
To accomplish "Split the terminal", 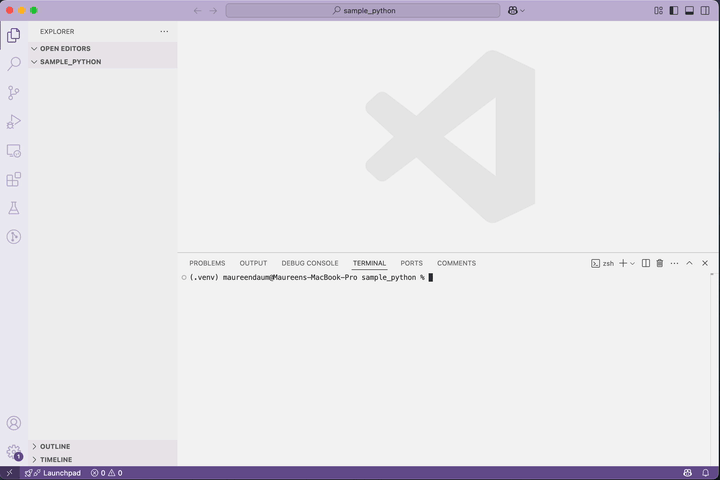I will pyautogui.click(x=646, y=263).
